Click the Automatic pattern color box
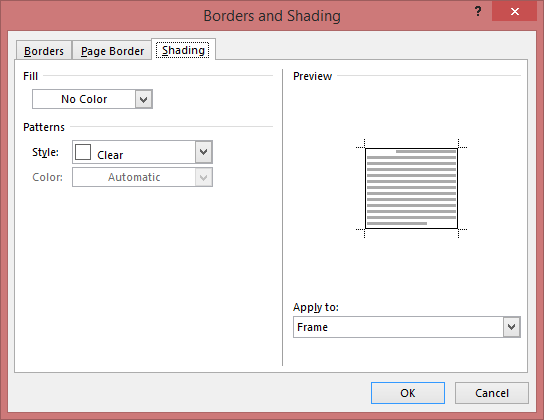Image resolution: width=544 pixels, height=420 pixels. click(x=134, y=177)
